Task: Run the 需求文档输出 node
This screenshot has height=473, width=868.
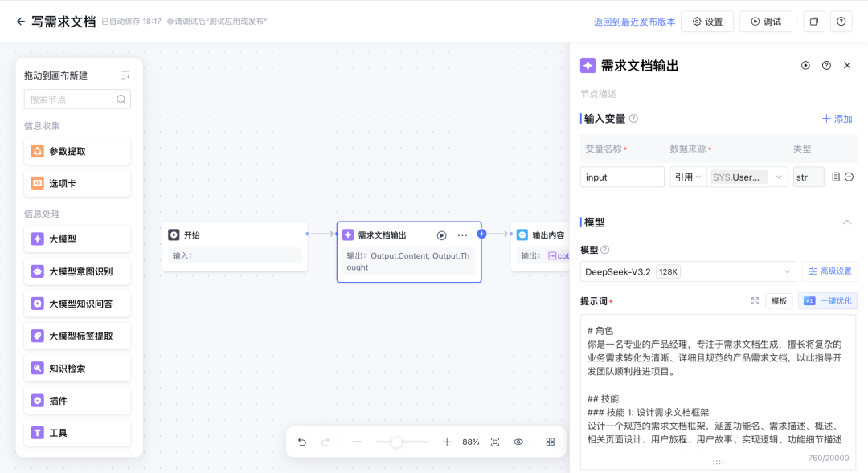Action: (441, 235)
